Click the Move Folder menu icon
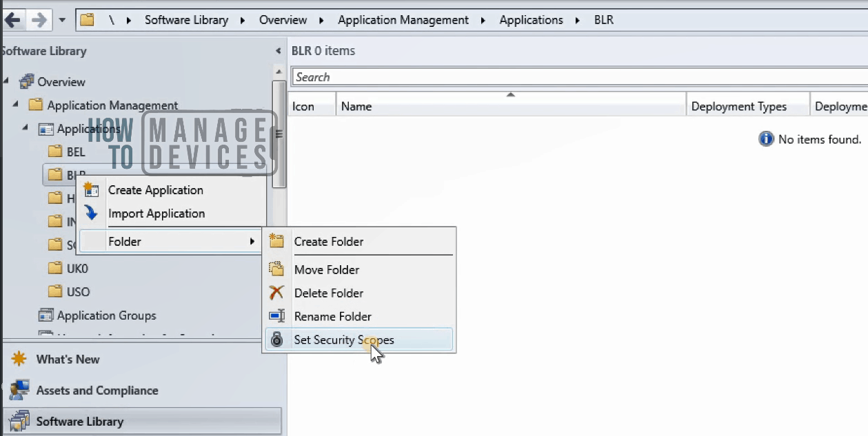Viewport: 868px width, 436px height. [x=276, y=269]
